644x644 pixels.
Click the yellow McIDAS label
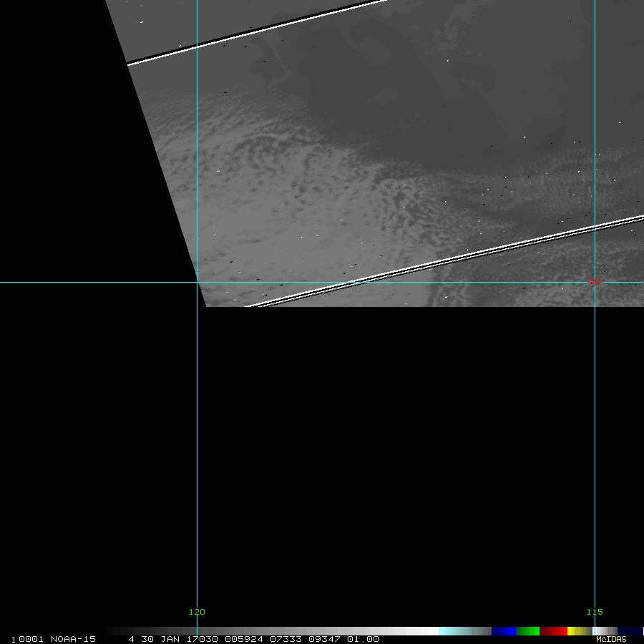tap(611, 639)
